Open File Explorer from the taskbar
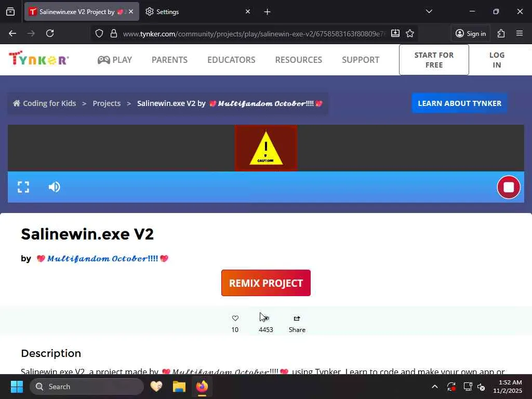The image size is (532, 399). point(179,387)
